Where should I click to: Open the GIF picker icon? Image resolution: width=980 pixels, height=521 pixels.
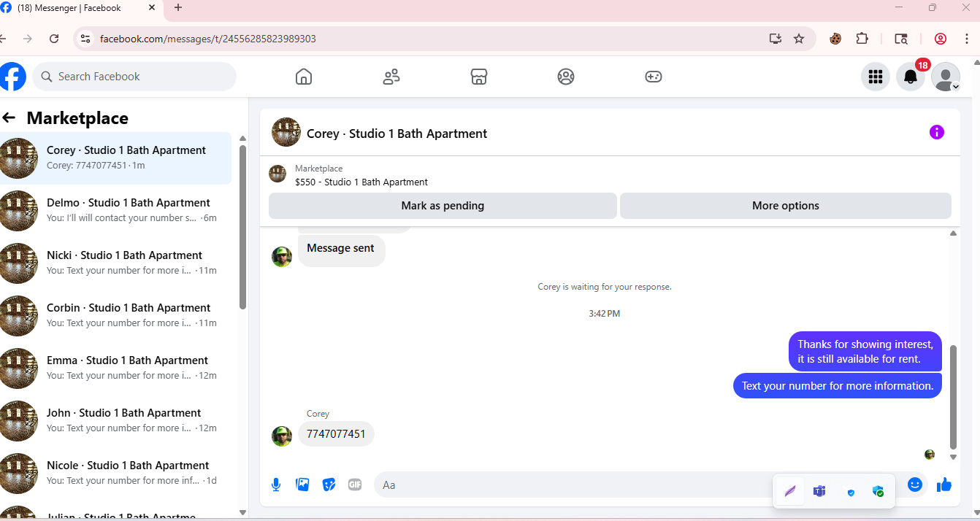pos(355,485)
